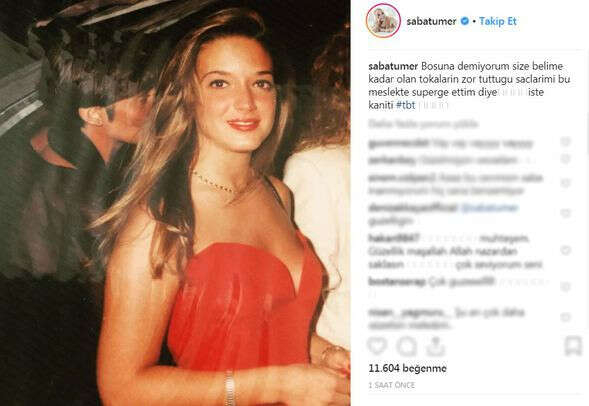Load more comments link above comments
This screenshot has height=406, width=589.
(x=423, y=124)
